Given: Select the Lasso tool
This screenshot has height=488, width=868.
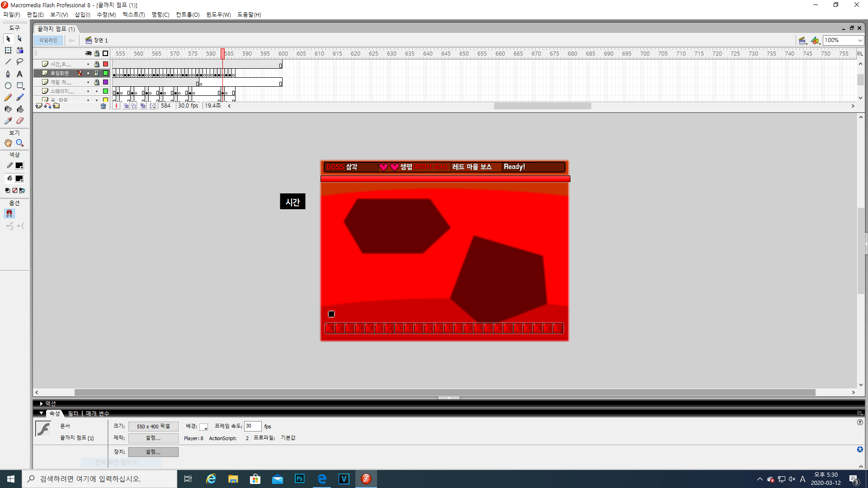Looking at the screenshot, I should tap(20, 62).
